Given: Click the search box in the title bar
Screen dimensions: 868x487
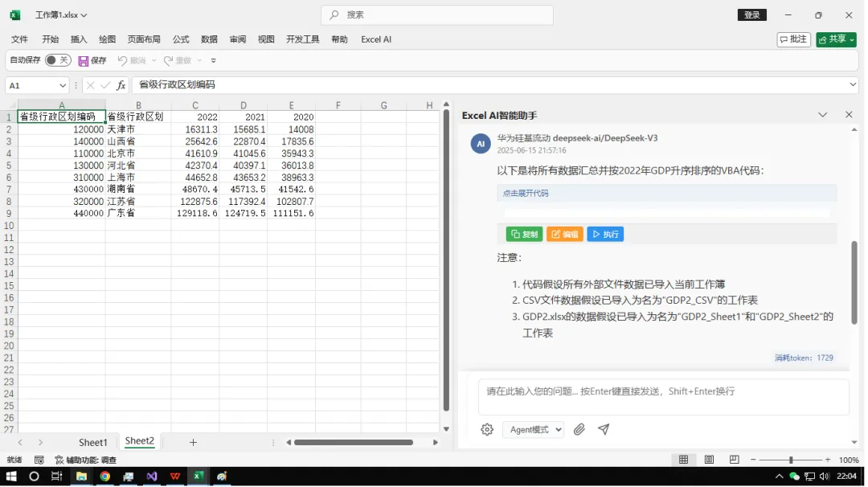Looking at the screenshot, I should click(436, 15).
